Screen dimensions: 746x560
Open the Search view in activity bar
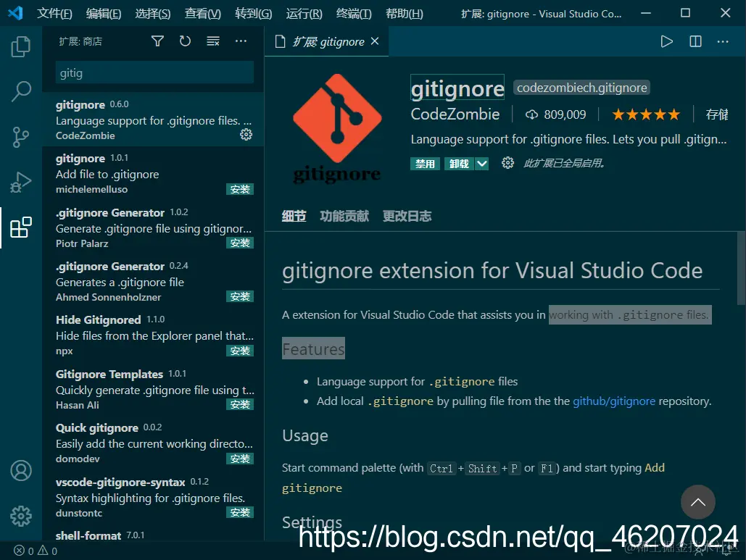[x=21, y=91]
